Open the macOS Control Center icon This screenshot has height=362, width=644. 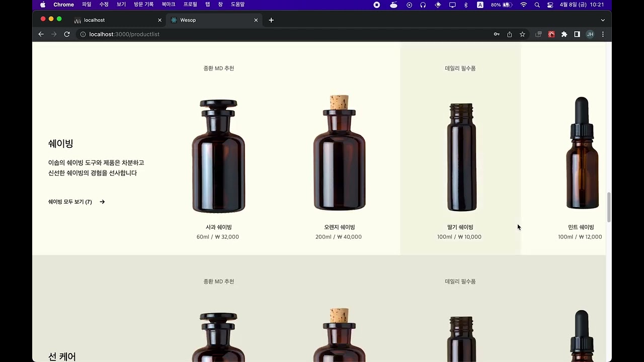tap(550, 5)
